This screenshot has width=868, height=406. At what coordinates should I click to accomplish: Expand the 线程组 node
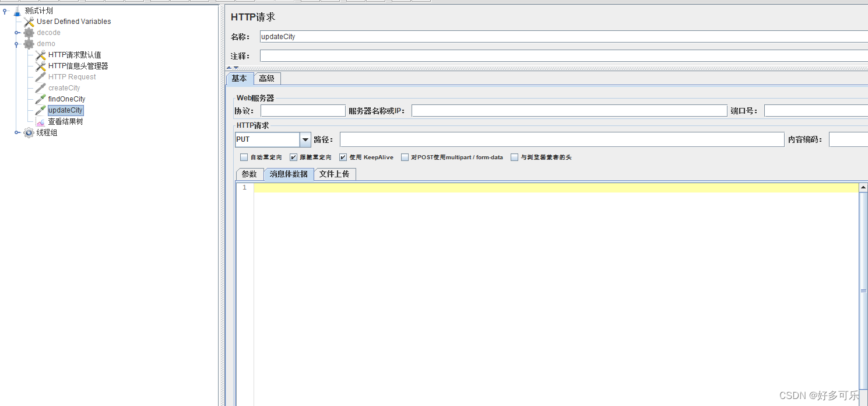point(17,132)
